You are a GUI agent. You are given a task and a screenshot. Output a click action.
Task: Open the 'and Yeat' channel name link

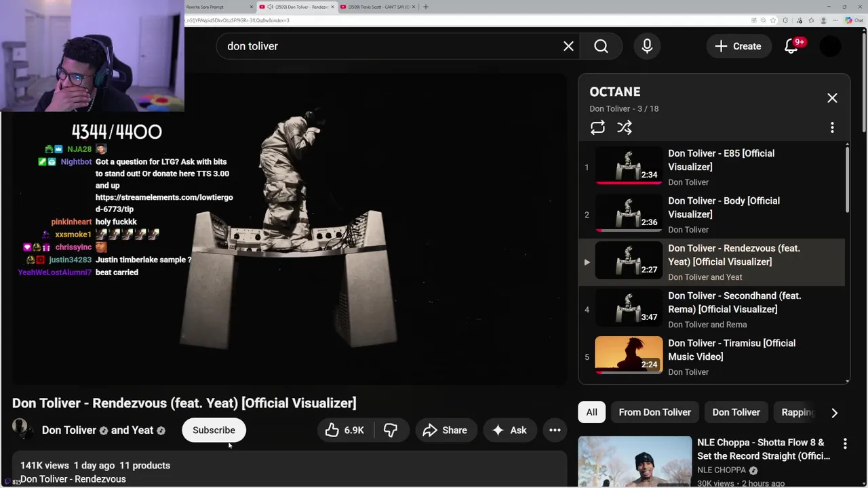coord(132,430)
